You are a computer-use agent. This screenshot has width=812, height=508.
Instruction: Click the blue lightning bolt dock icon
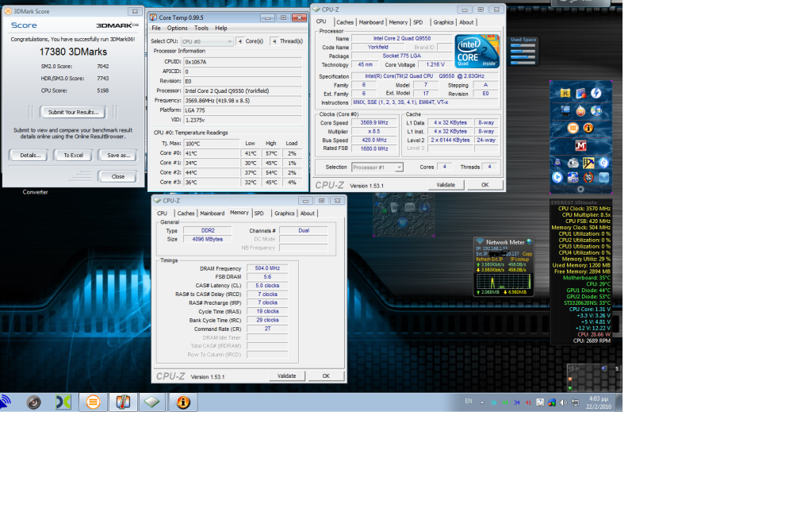coord(596,92)
